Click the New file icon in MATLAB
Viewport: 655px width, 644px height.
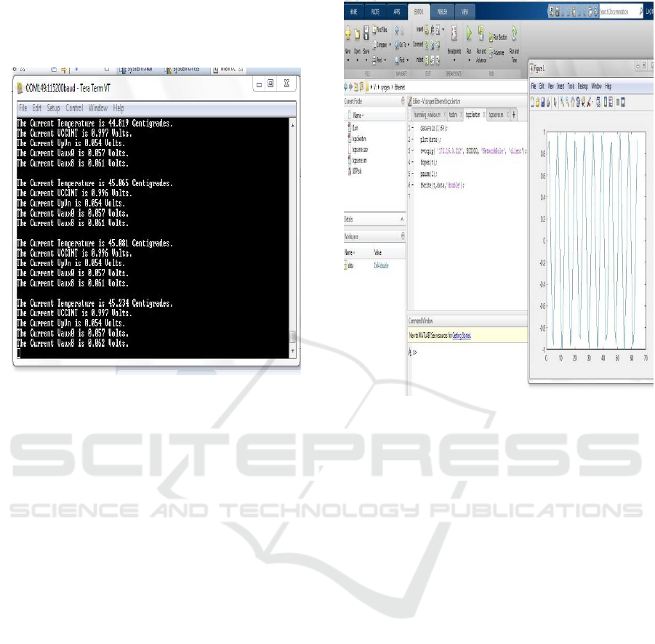[347, 35]
